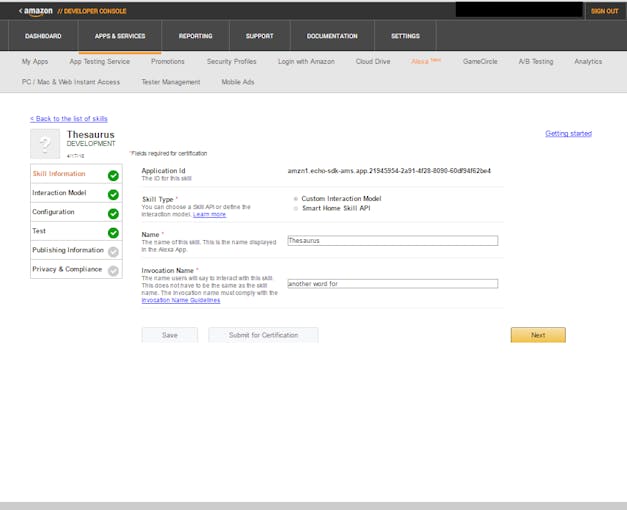The height and width of the screenshot is (510, 627).
Task: Open Cloud Drive submenu item
Action: [x=373, y=62]
